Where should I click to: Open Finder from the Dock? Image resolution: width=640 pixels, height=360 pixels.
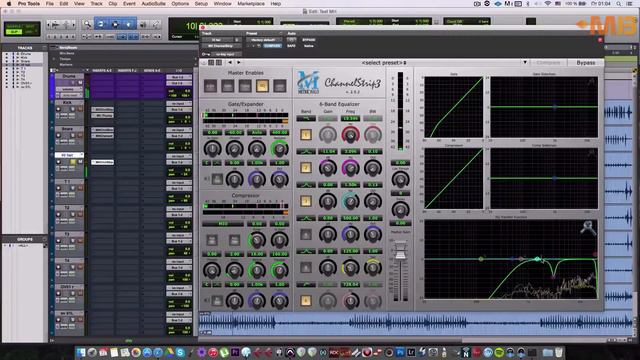pyautogui.click(x=81, y=352)
